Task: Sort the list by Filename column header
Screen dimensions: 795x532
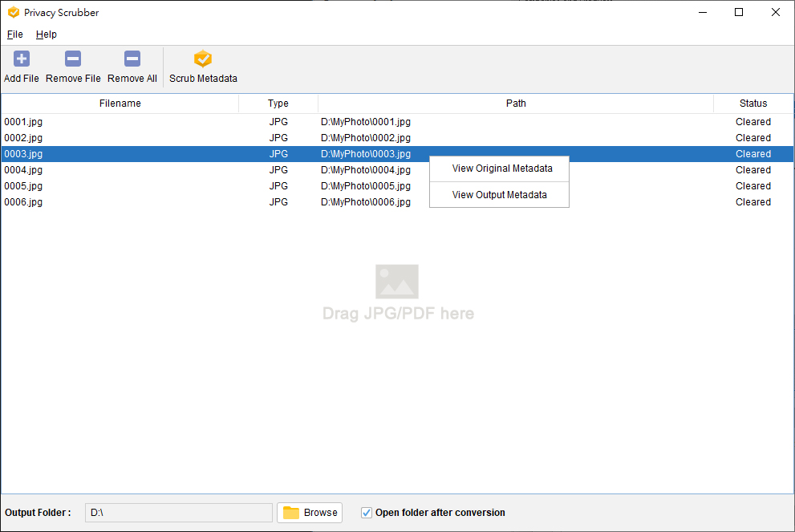Action: (120, 104)
